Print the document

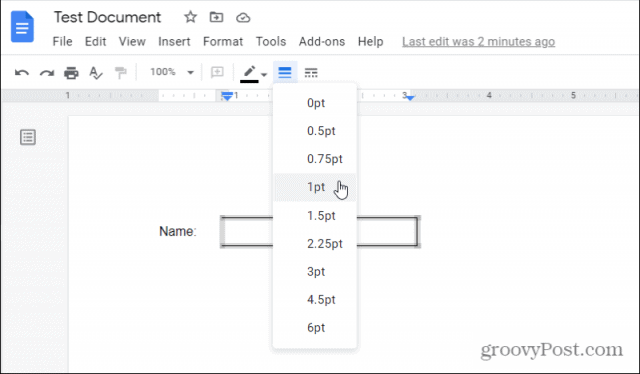pyautogui.click(x=71, y=73)
